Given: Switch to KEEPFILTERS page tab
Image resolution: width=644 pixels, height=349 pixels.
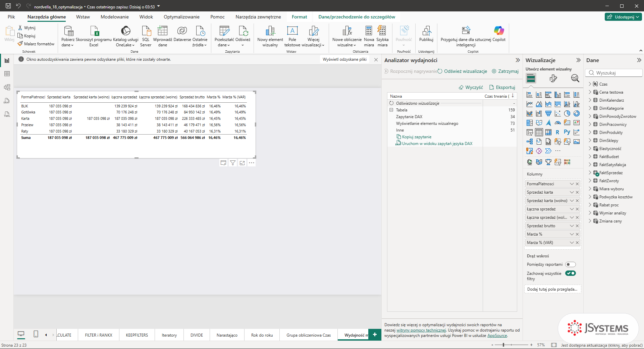Looking at the screenshot, I should 137,335.
